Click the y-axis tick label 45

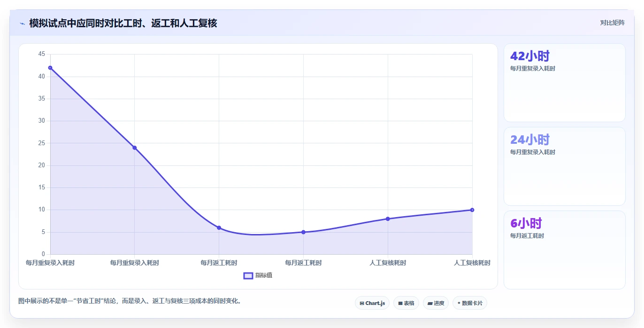click(x=42, y=55)
